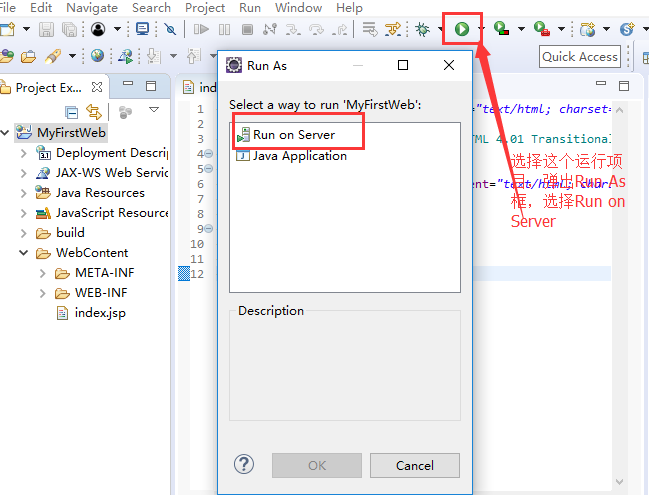The image size is (649, 495).
Task: Click the External Tools run icon
Action: click(541, 29)
